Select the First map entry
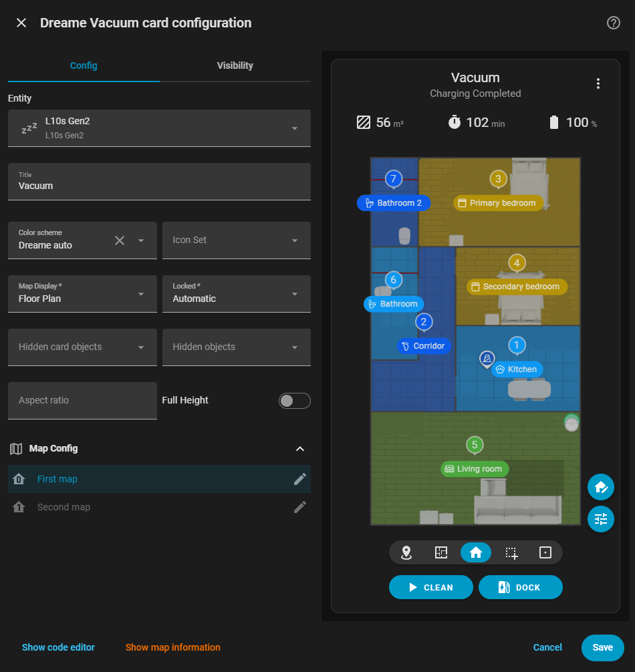The image size is (635, 672). pos(159,479)
